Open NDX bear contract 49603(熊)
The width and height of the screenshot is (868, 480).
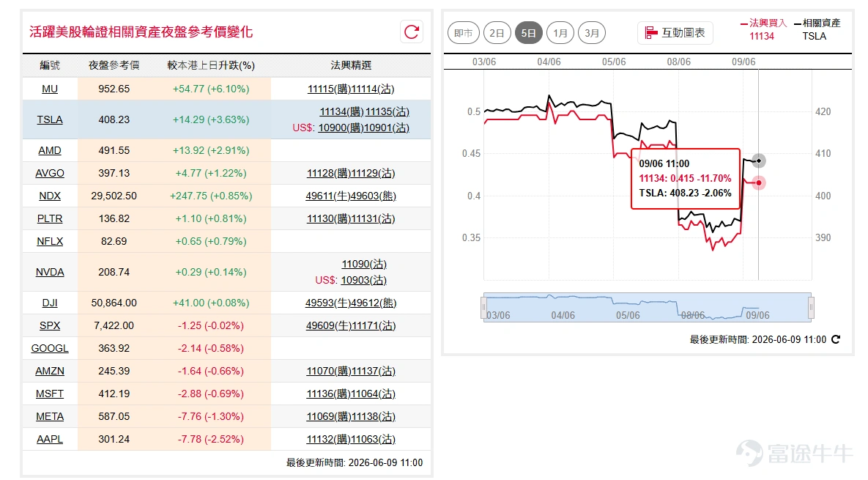[373, 196]
